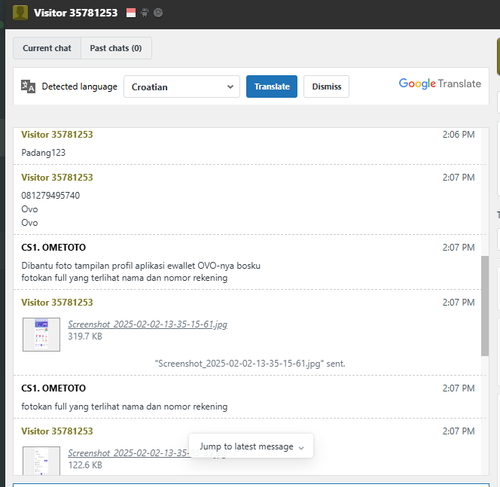The width and height of the screenshot is (500, 487).
Task: Click the browser icon beside Android
Action: (158, 13)
